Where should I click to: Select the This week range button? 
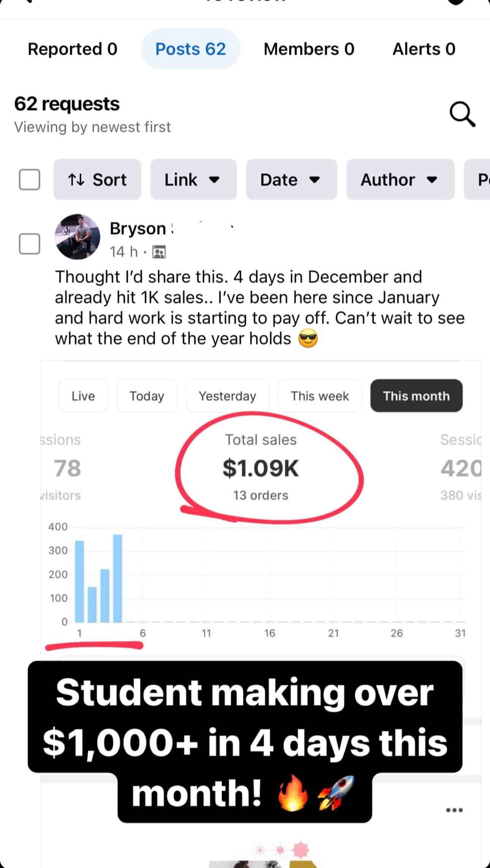tap(320, 396)
